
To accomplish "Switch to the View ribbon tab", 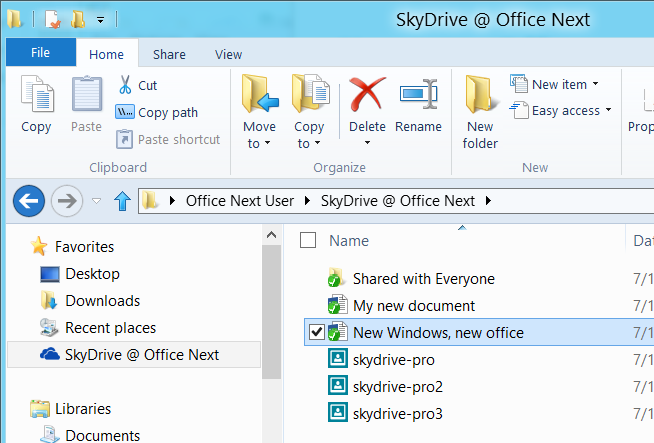I will tap(229, 54).
